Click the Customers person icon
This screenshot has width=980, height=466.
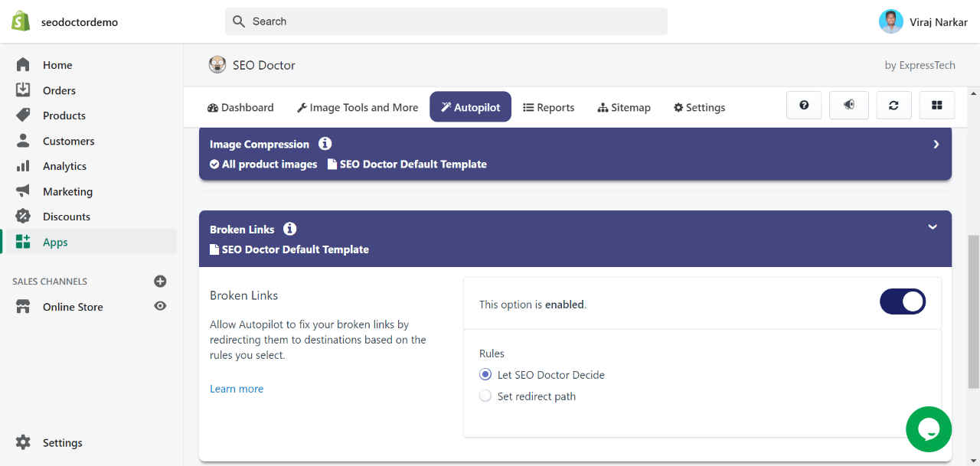[23, 141]
